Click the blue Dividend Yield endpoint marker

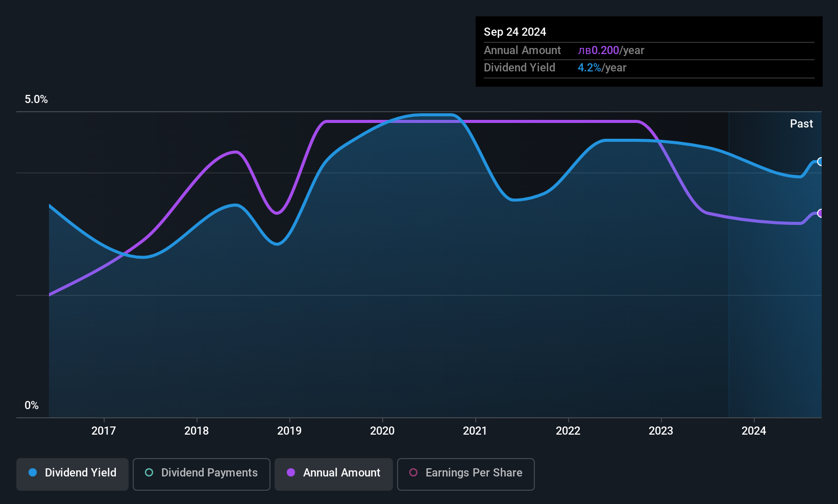point(820,162)
